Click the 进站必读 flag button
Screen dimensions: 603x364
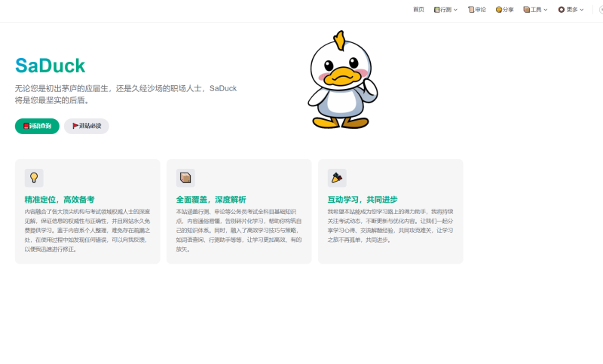87,126
